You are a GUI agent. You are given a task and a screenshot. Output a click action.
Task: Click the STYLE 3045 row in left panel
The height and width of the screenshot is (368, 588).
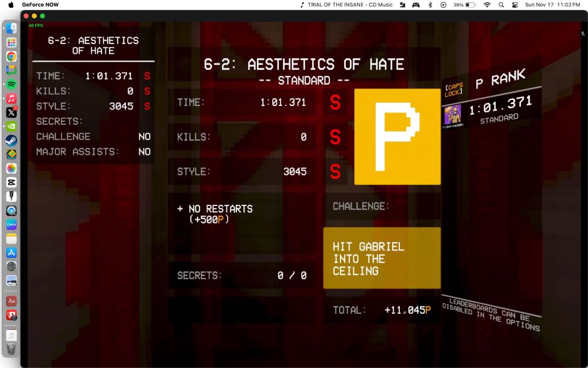tap(93, 106)
